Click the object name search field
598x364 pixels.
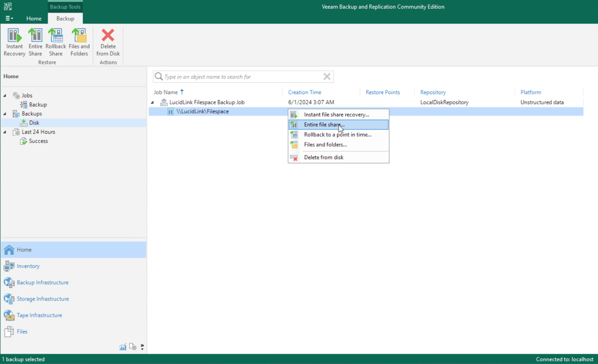tap(243, 77)
